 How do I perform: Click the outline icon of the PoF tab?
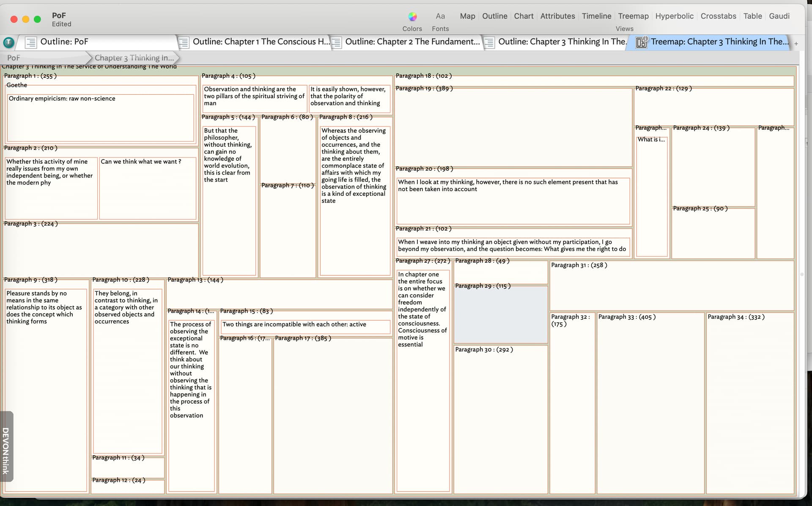30,42
